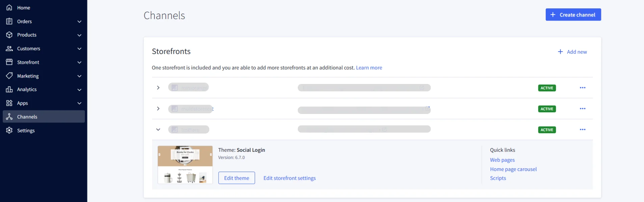Expand the Products submenu chevron

79,35
